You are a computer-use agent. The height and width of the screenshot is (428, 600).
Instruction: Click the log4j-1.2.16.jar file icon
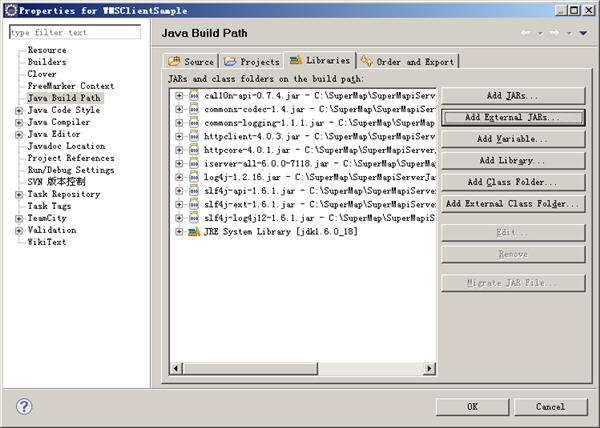coord(194,177)
